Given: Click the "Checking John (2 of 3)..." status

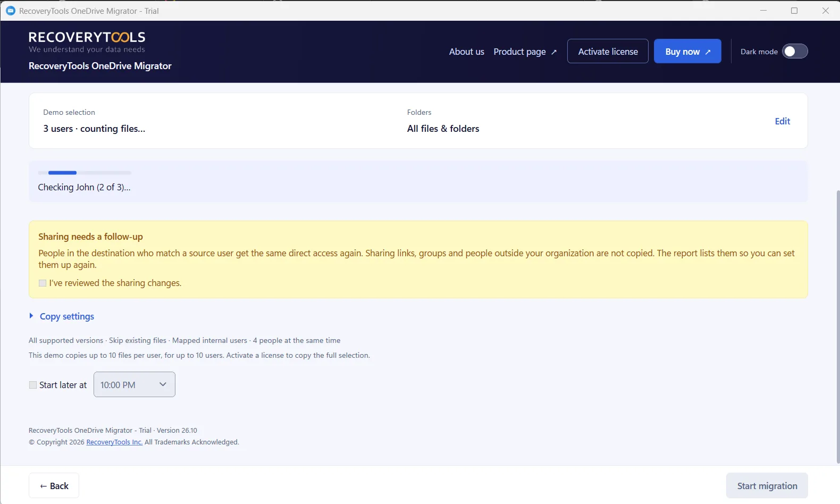Looking at the screenshot, I should [x=84, y=187].
